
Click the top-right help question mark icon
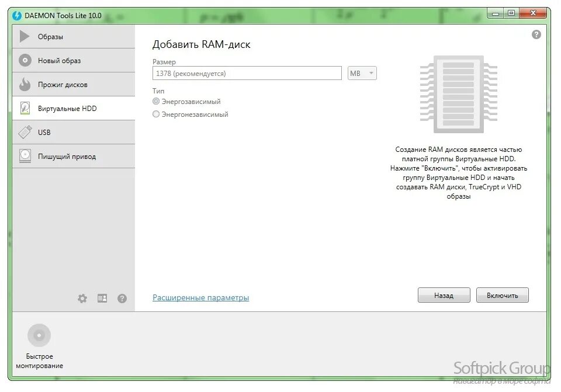536,34
